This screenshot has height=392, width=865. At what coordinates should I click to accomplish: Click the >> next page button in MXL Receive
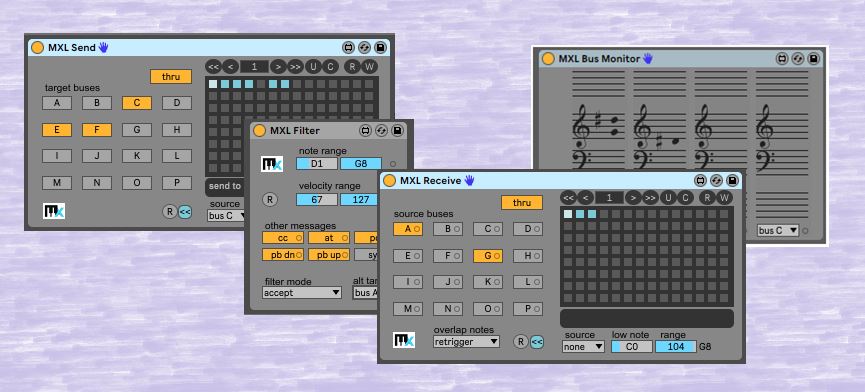[651, 197]
